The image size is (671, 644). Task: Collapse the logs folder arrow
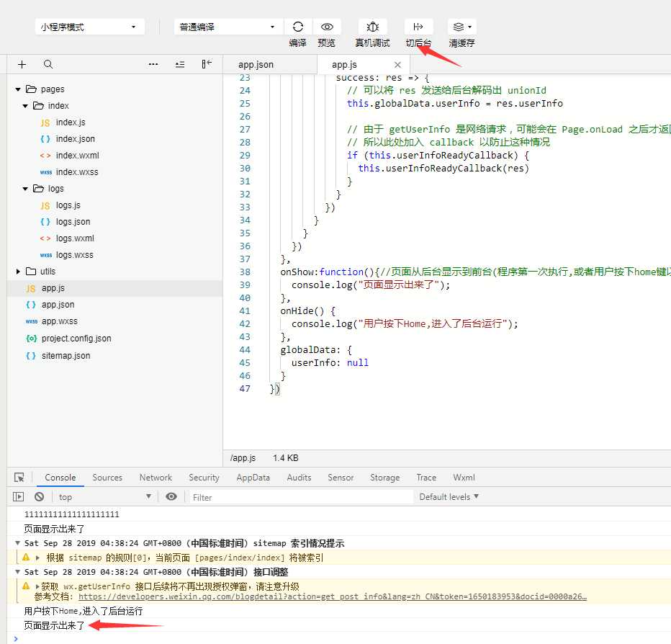[25, 189]
